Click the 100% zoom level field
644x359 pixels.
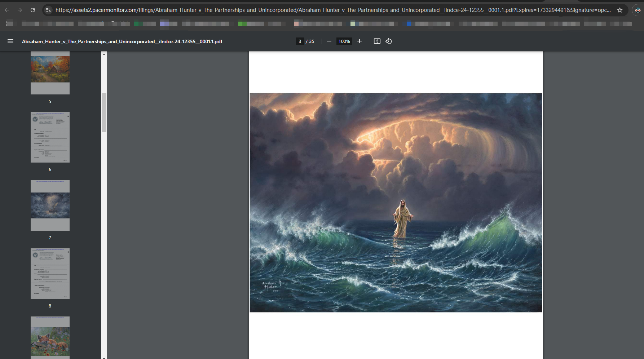point(344,41)
